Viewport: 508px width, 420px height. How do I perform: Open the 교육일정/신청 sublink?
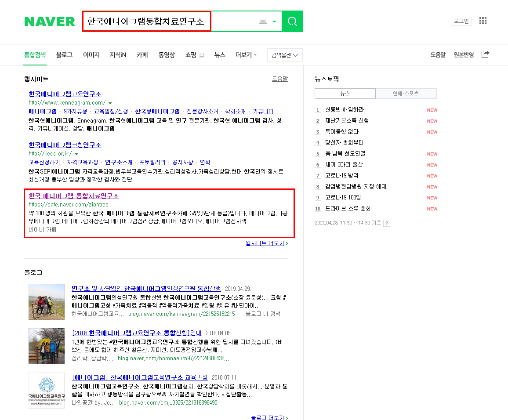(111, 112)
